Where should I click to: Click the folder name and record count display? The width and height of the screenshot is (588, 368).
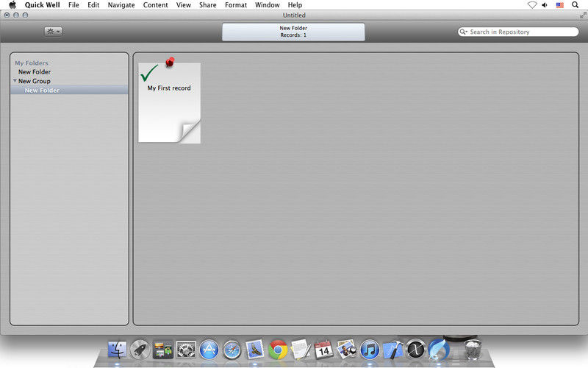click(293, 32)
